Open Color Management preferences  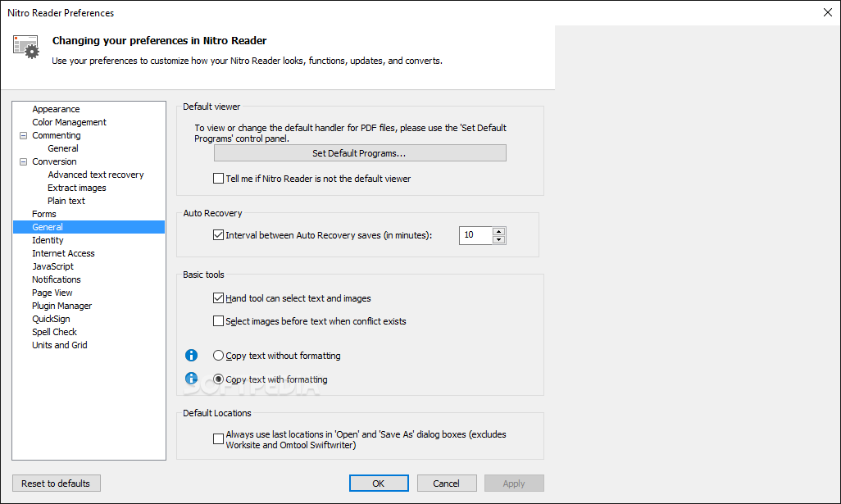69,122
